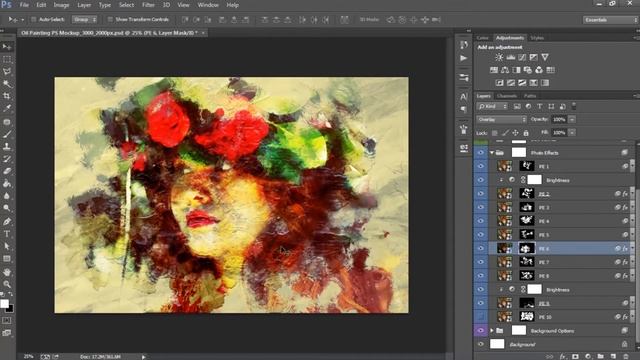Select the Magic Wand tool
640x360 pixels.
7,84
